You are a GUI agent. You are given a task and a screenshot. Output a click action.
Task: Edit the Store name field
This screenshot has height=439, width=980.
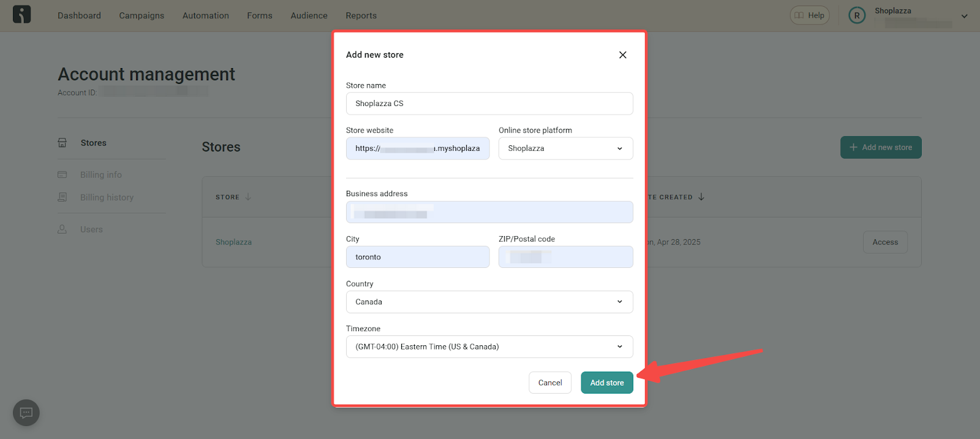[x=489, y=104]
